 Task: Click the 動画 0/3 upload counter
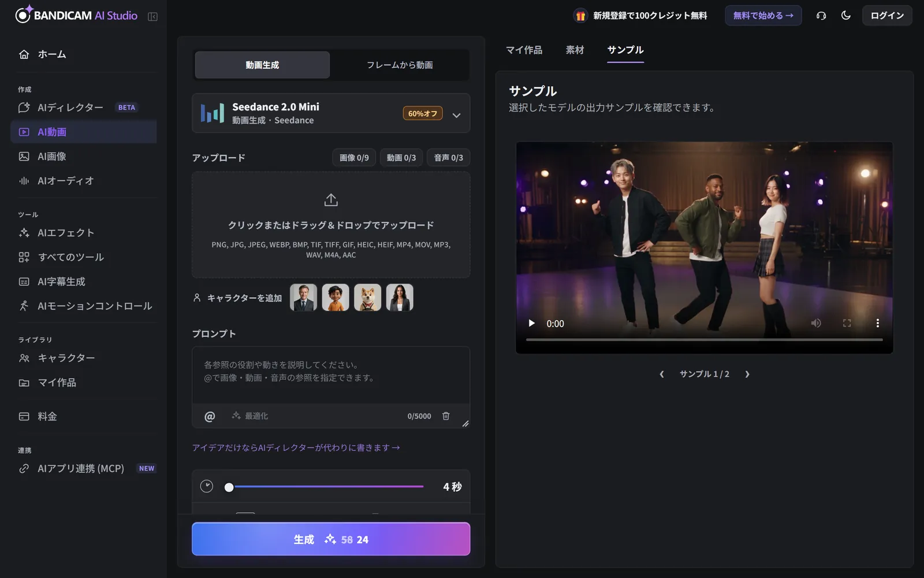pos(401,157)
